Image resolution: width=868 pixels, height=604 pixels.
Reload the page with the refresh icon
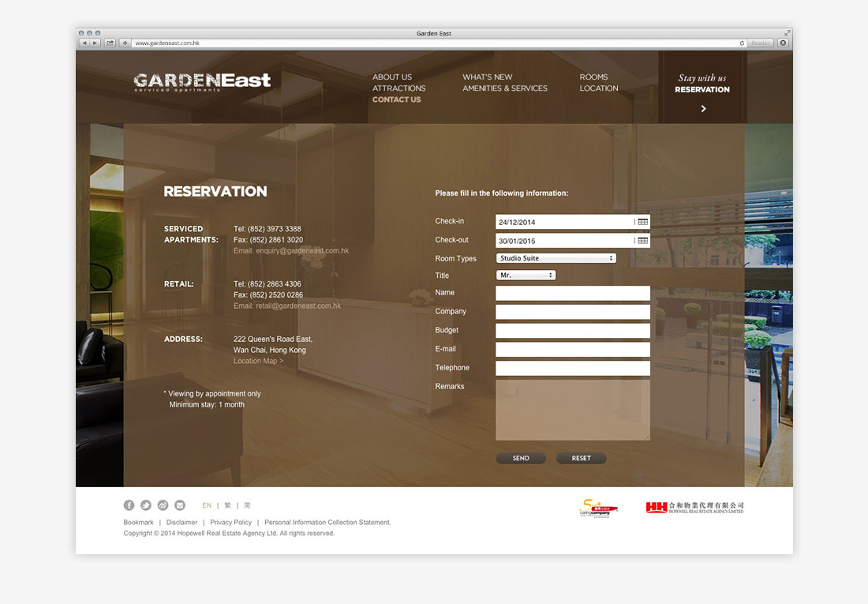click(x=742, y=43)
